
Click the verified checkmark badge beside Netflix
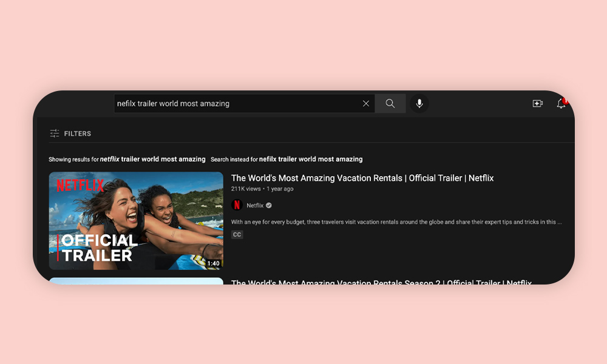[269, 206]
